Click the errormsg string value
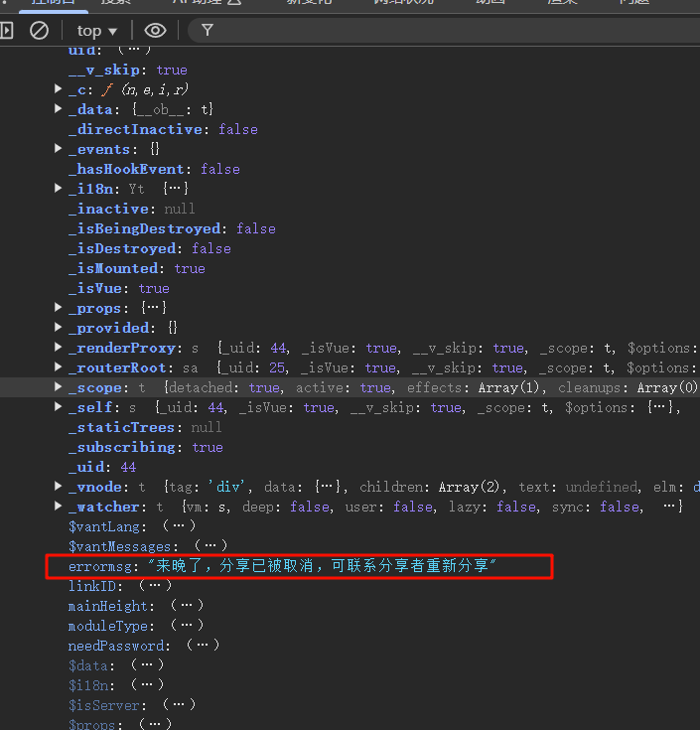The width and height of the screenshot is (700, 730). pos(322,566)
